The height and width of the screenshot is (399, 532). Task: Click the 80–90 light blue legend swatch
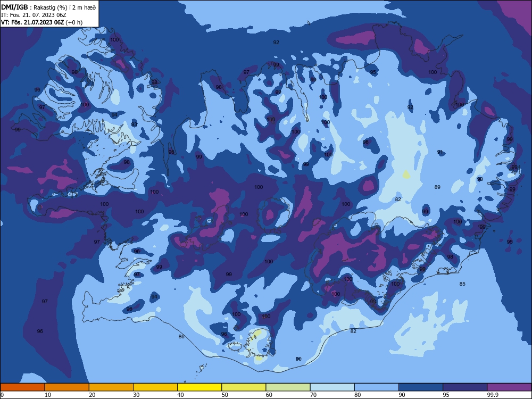point(377,387)
